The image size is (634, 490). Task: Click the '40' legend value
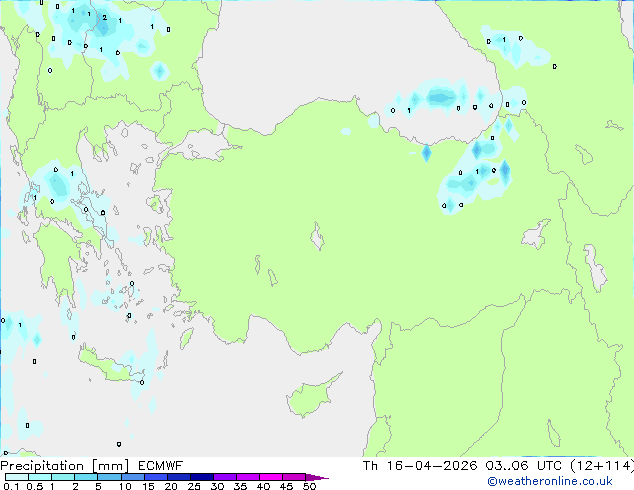click(263, 486)
